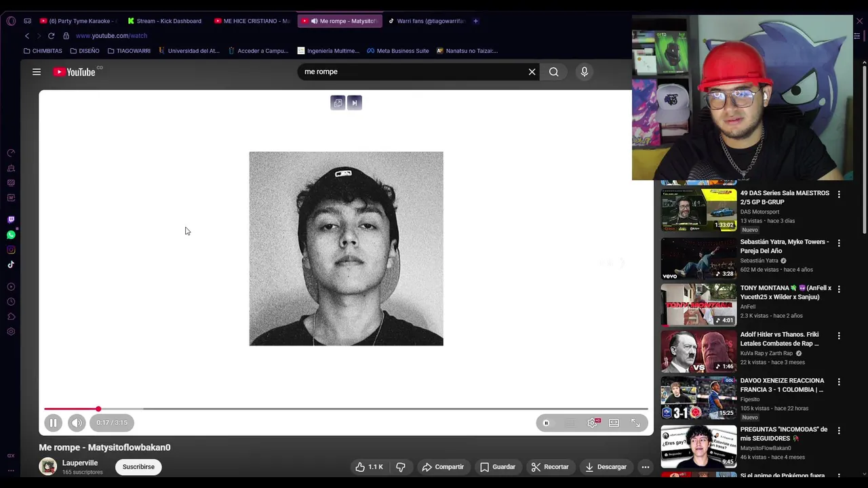Open the Opera menu logo button
The image size is (868, 488).
click(x=11, y=21)
